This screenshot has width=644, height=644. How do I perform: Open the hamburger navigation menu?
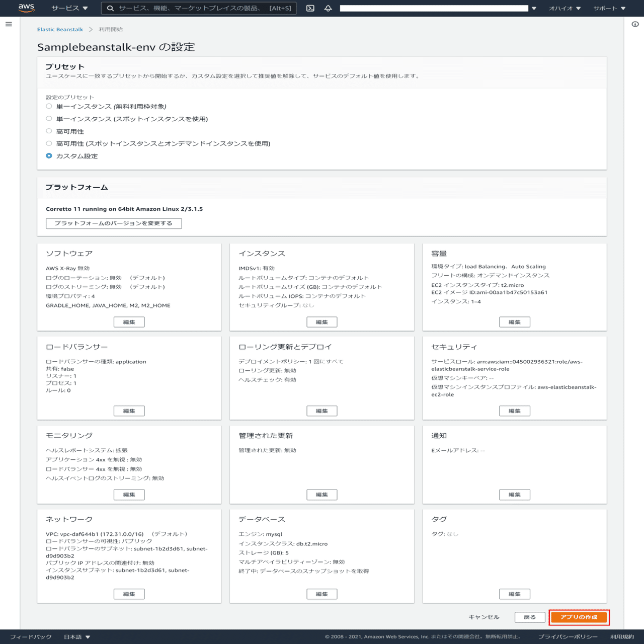coord(8,24)
